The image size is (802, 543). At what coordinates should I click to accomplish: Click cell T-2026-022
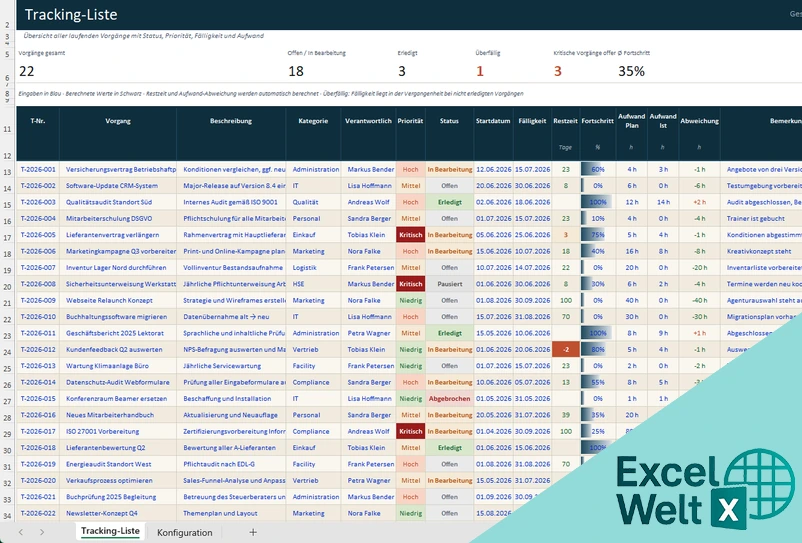(x=38, y=513)
